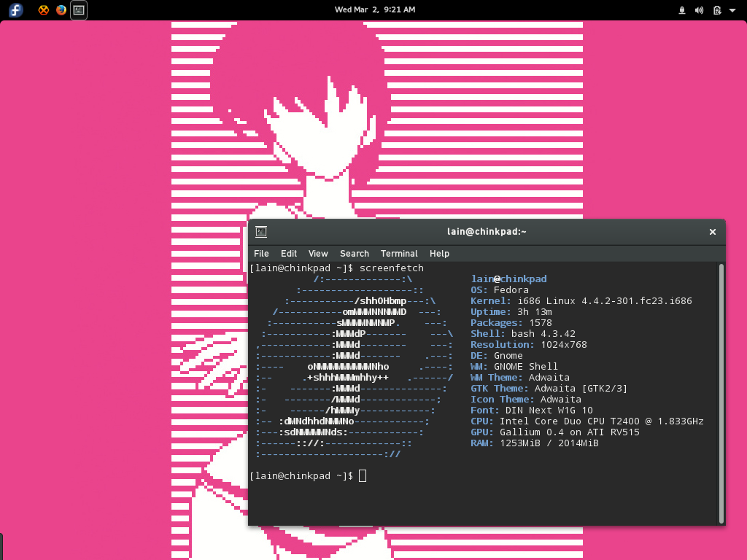Open the File menu
747x560 pixels.
pyautogui.click(x=261, y=254)
